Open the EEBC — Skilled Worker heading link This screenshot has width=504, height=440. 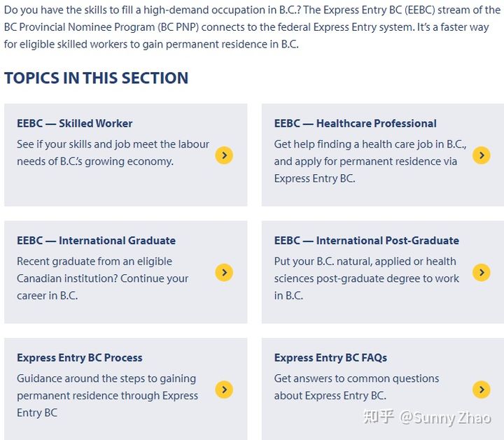75,124
